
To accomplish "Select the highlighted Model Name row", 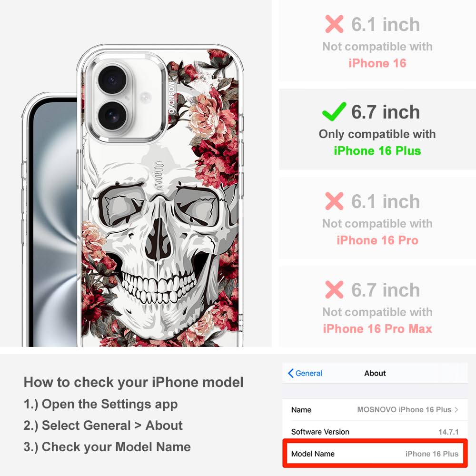I will [375, 454].
